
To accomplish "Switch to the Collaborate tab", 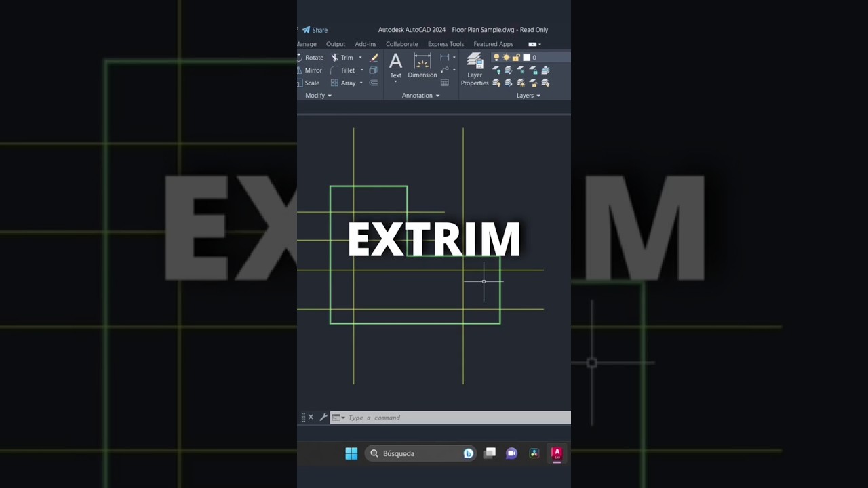I will (x=402, y=44).
